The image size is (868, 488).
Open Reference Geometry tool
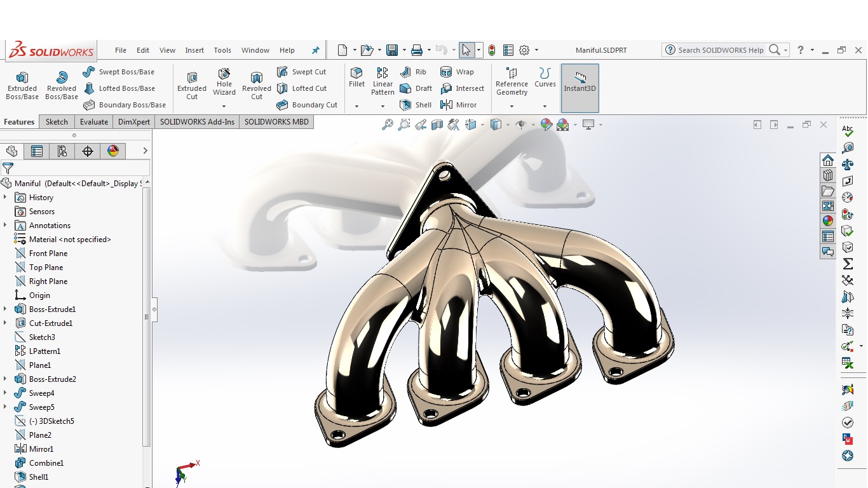tap(512, 82)
